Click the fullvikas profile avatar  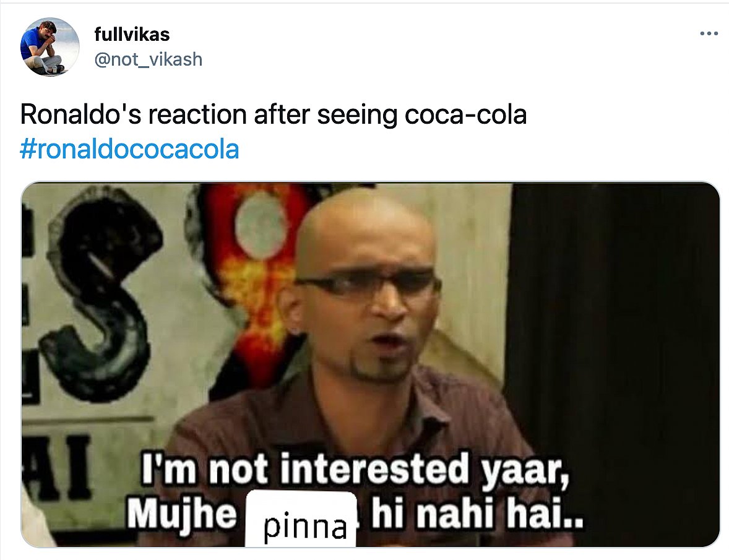(x=50, y=47)
